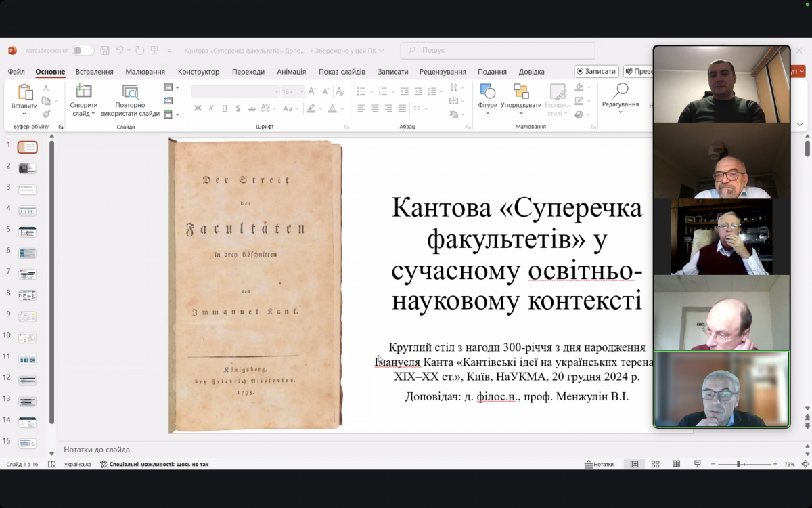Open the font size dropdown
The image size is (812, 508).
[x=300, y=91]
